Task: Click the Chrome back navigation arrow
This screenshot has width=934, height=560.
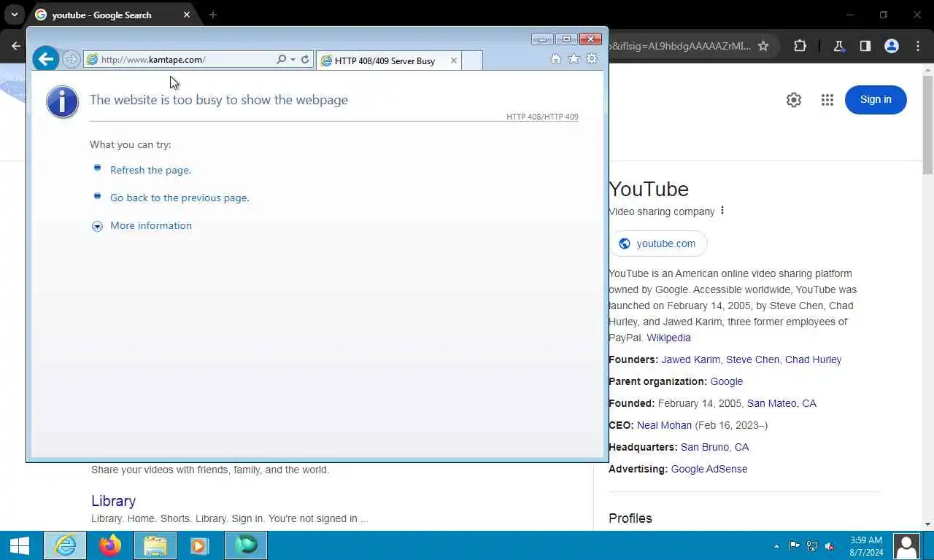Action: tap(16, 46)
